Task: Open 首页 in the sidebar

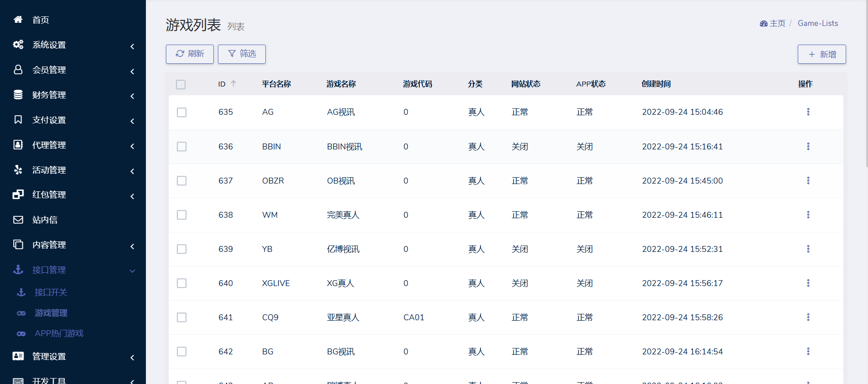Action: pos(41,20)
